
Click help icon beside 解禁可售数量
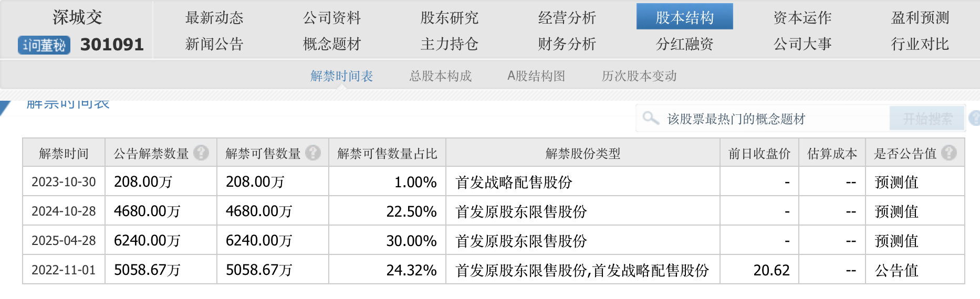tap(313, 153)
